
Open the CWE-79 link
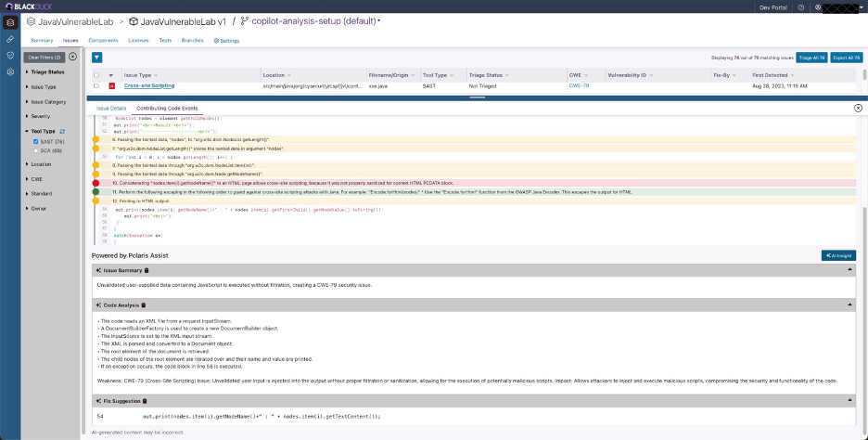pos(579,85)
